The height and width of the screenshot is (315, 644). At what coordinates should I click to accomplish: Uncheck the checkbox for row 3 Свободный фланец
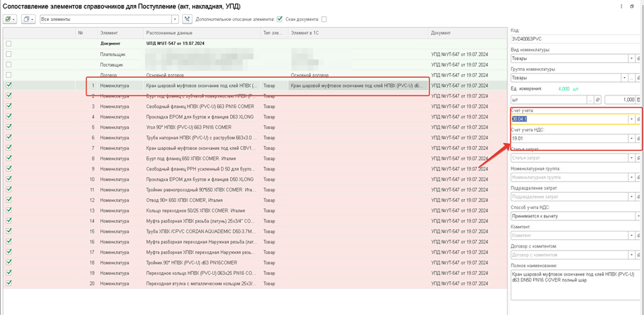[8, 106]
